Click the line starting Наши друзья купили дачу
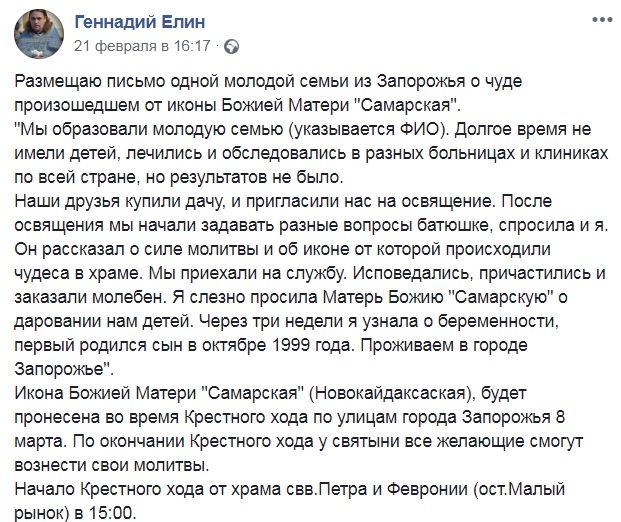621x522 pixels. (283, 202)
